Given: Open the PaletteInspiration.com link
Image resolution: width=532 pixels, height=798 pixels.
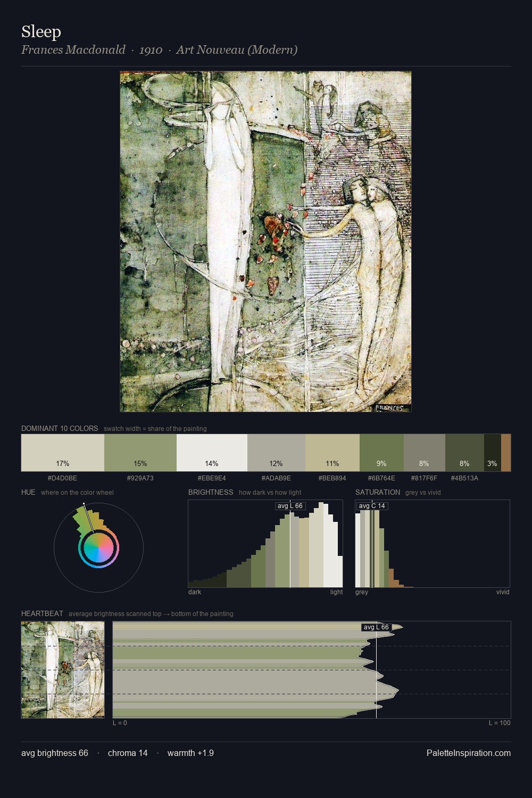Looking at the screenshot, I should tap(469, 753).
